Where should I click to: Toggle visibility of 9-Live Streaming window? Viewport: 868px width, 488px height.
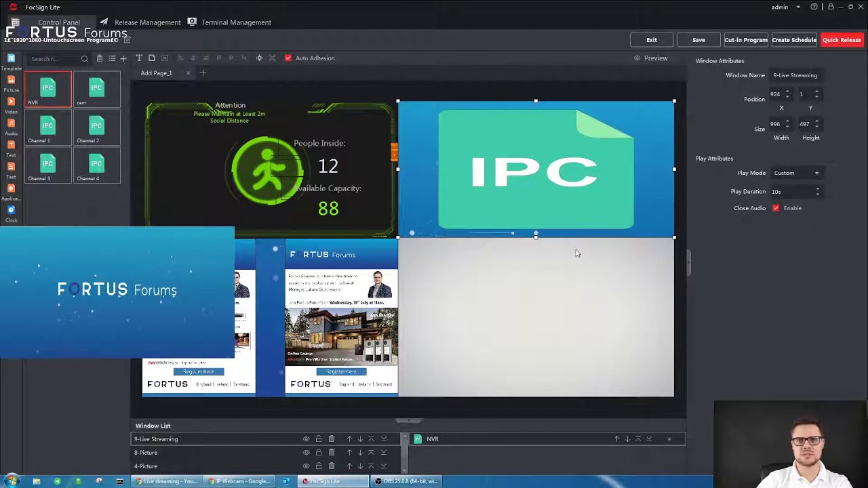point(307,439)
